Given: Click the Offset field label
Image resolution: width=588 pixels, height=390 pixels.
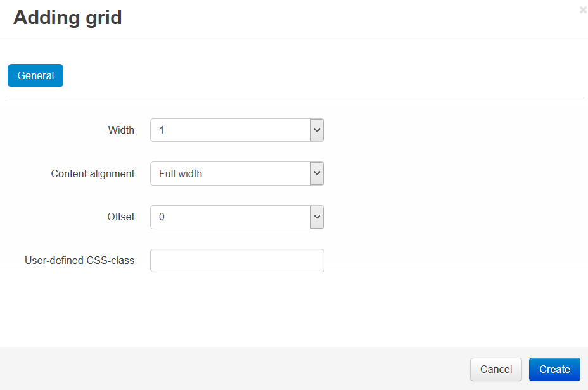Looking at the screenshot, I should (x=121, y=217).
